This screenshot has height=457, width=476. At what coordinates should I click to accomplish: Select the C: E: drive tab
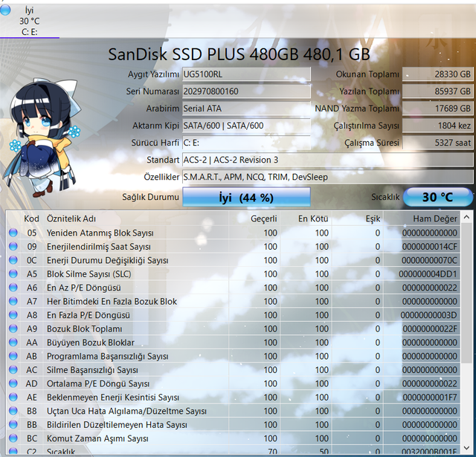click(30, 32)
